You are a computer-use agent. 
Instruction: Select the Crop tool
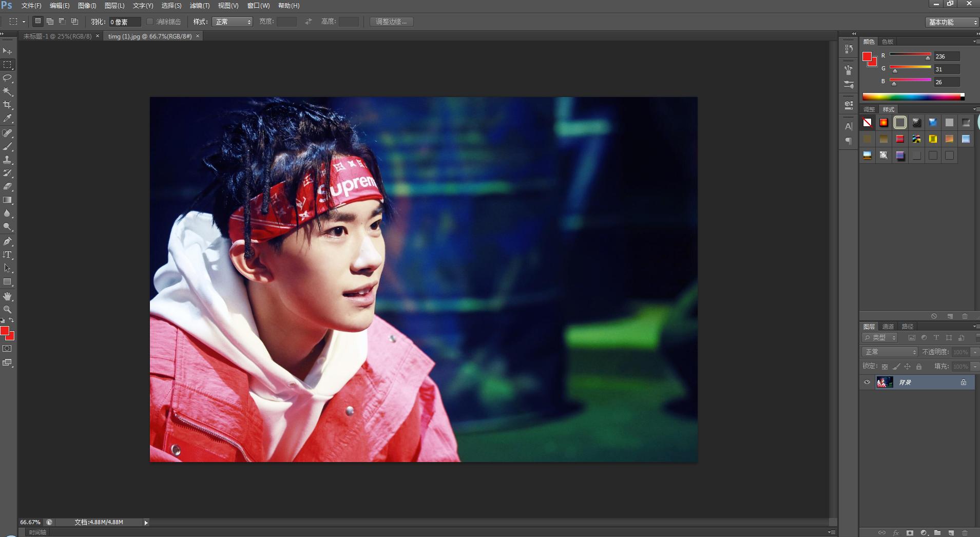pos(7,105)
